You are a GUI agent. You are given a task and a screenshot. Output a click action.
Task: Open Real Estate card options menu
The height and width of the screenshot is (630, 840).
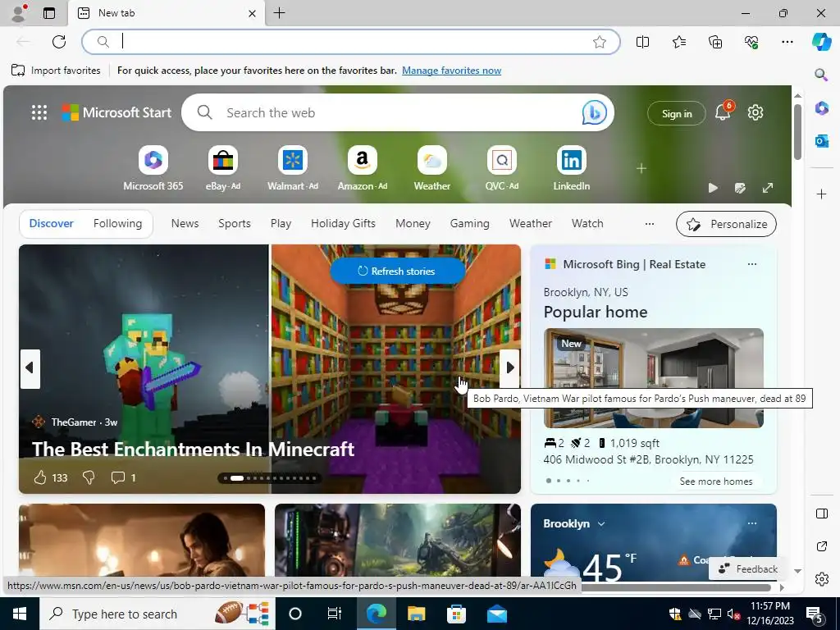click(752, 264)
